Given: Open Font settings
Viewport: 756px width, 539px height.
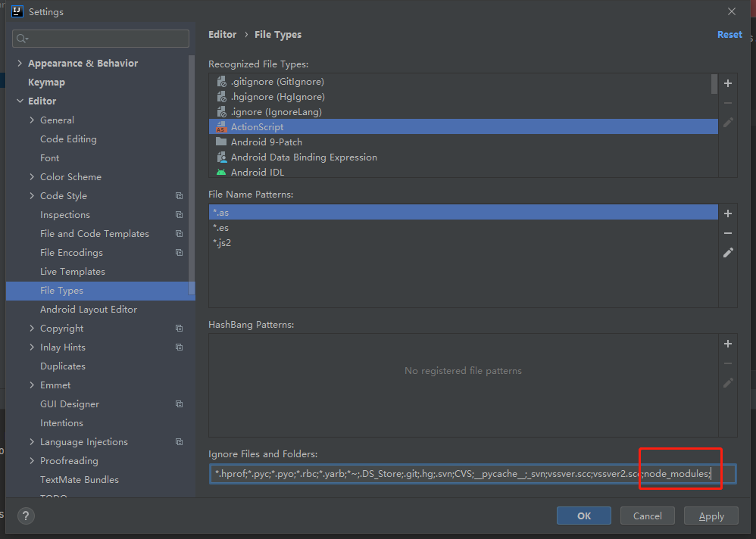Looking at the screenshot, I should click(x=50, y=158).
